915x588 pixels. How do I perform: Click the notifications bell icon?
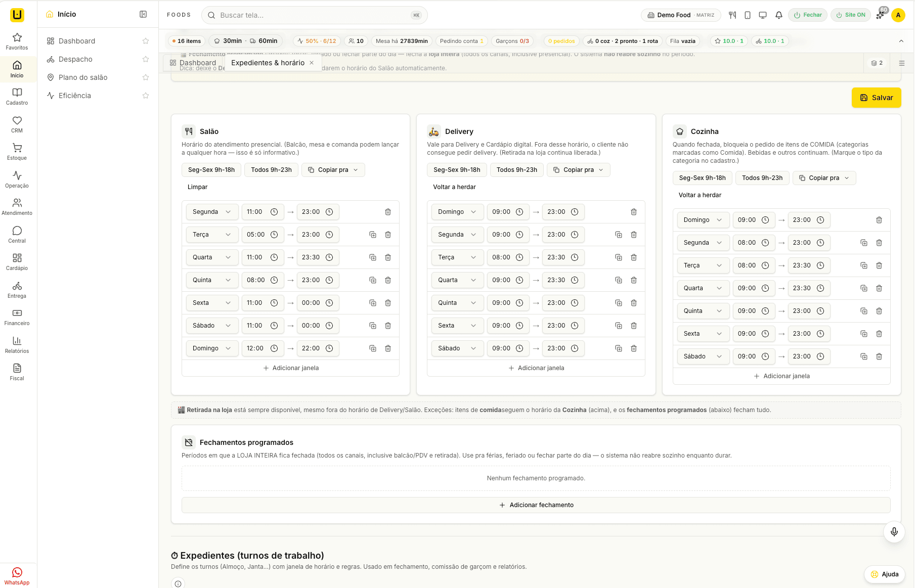[x=779, y=15]
